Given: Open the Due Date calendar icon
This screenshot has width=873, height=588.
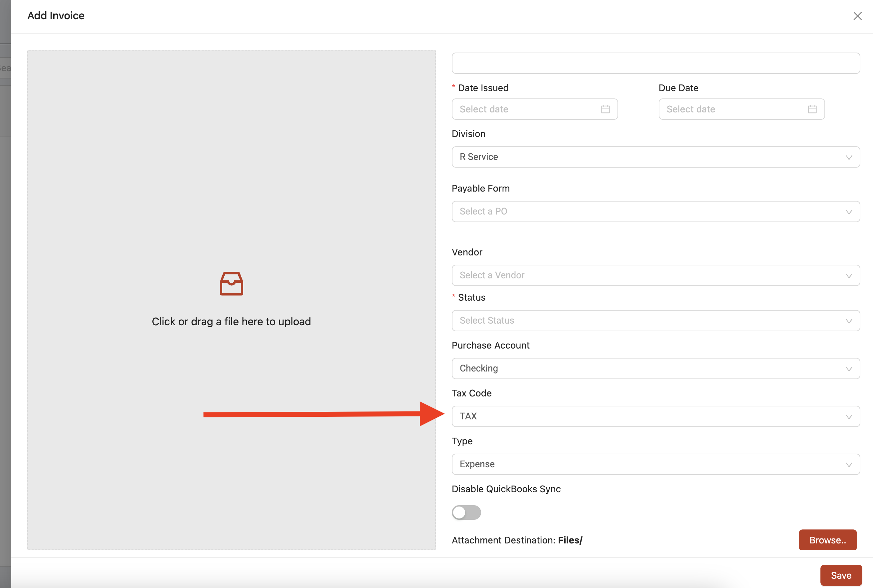Looking at the screenshot, I should click(812, 109).
